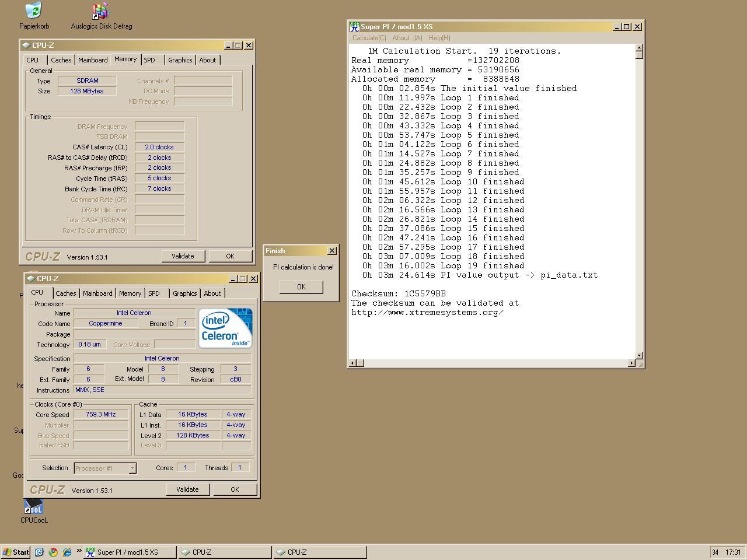Click the Super PI title bar icon
Screen dimensions: 747x560
click(x=354, y=27)
